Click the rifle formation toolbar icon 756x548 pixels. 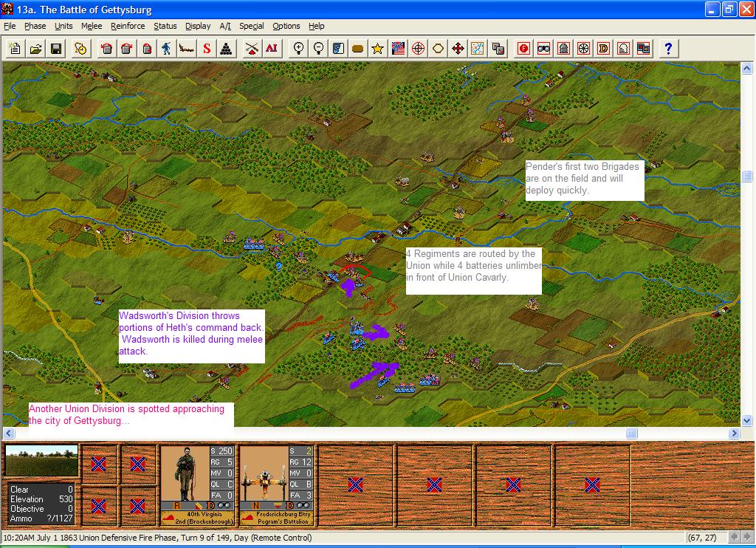(x=187, y=48)
